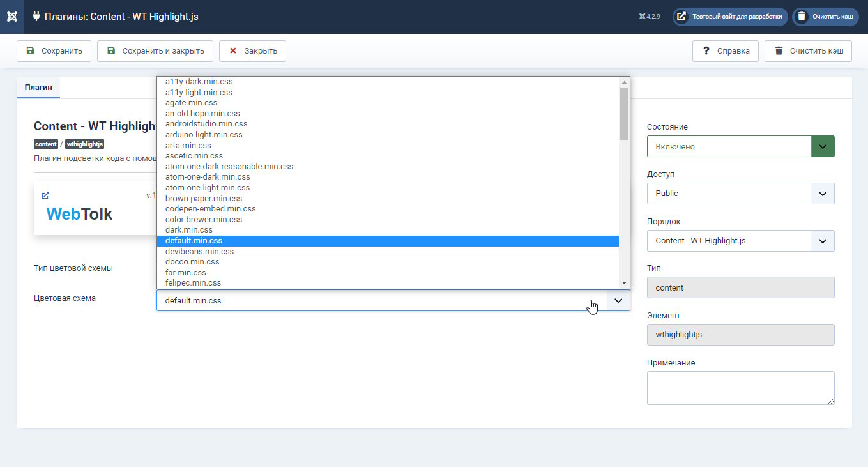Open the Доступ Public dropdown
868x467 pixels.
tap(740, 194)
